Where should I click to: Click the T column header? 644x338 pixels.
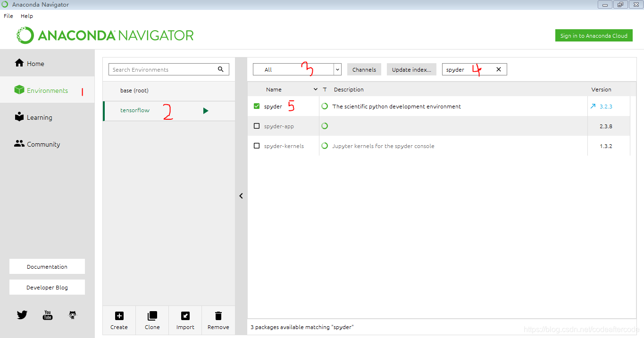point(325,90)
